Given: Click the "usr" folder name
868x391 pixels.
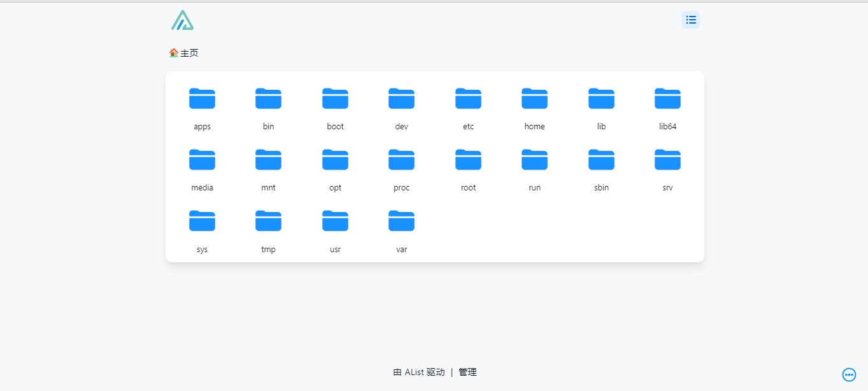Looking at the screenshot, I should [x=335, y=250].
